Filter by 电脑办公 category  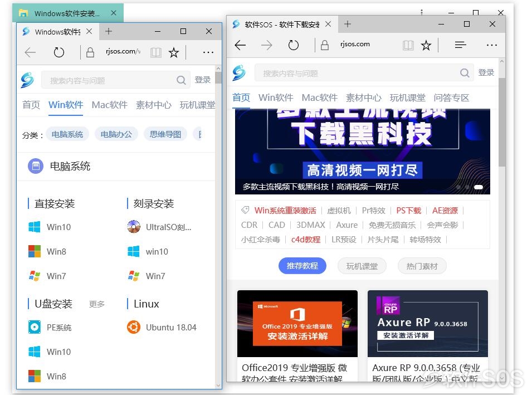click(x=116, y=134)
